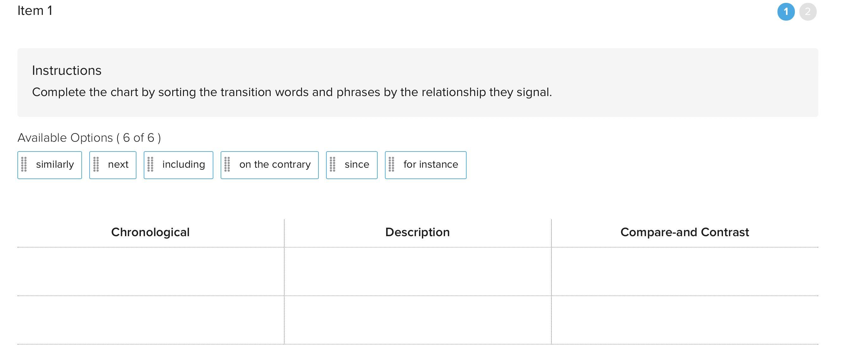Click the Compare-and Contrast column header
This screenshot has height=362, width=868.
tap(685, 232)
